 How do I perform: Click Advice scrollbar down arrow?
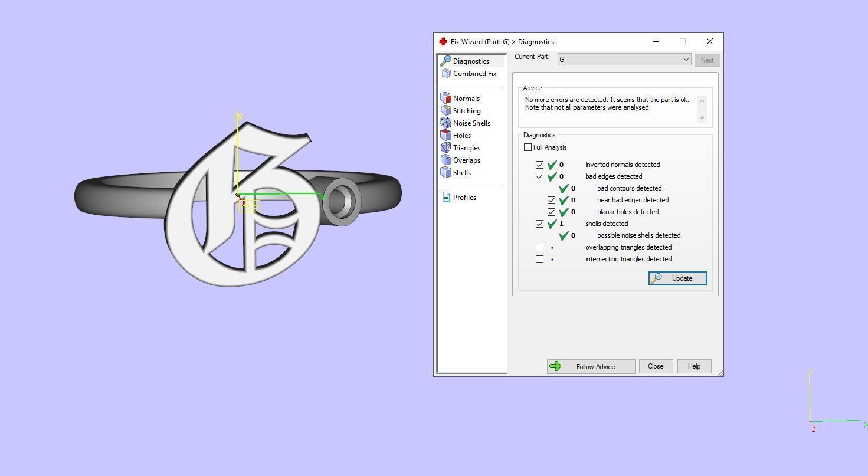702,117
